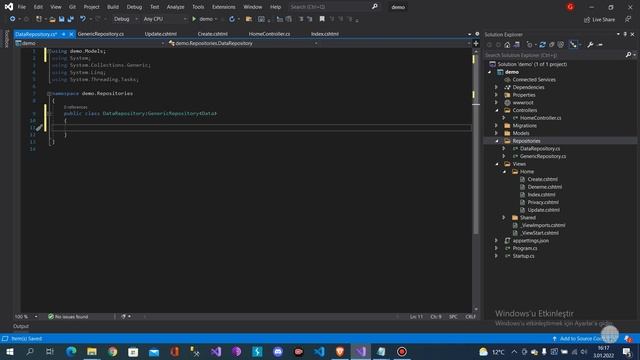Open the demo project scope dropdown
Image resolution: width=640 pixels, height=360 pixels.
[89, 43]
